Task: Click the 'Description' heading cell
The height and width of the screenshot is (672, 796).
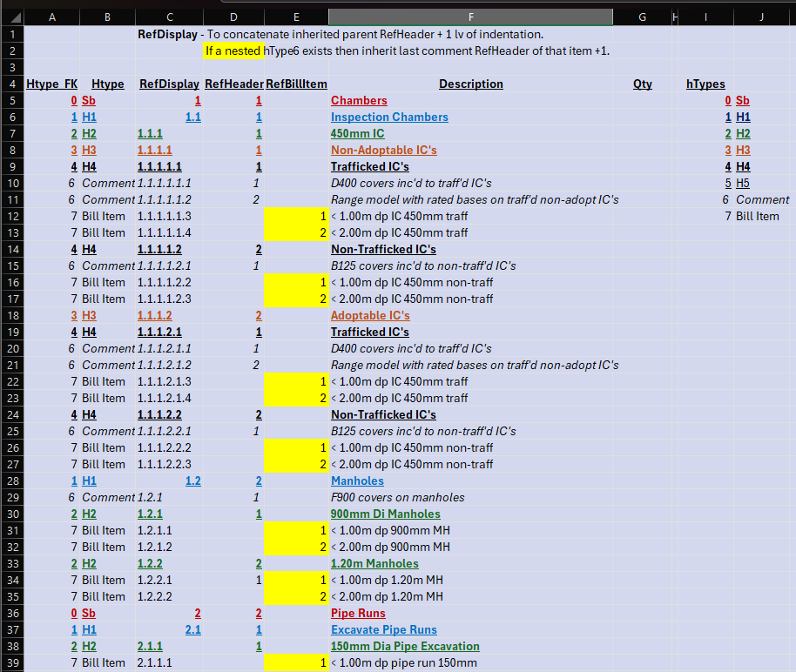Action: click(470, 84)
